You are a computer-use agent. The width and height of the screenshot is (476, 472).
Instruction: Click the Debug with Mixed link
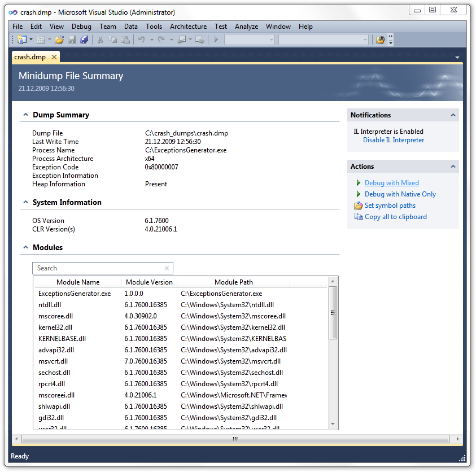coord(392,183)
